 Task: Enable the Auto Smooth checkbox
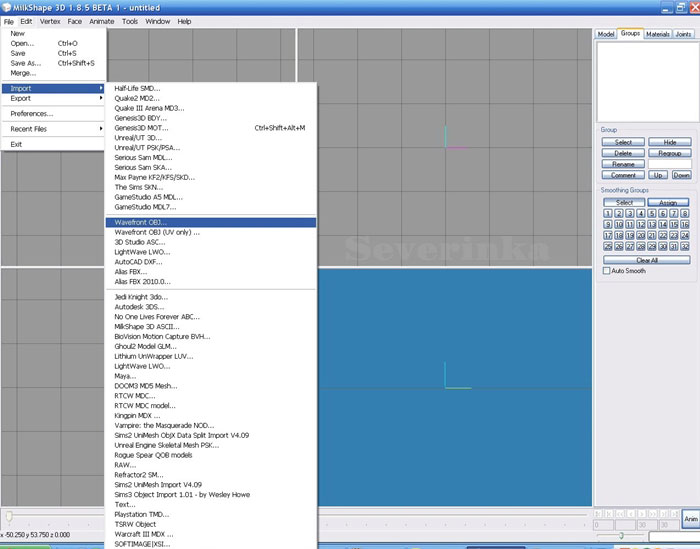click(607, 271)
